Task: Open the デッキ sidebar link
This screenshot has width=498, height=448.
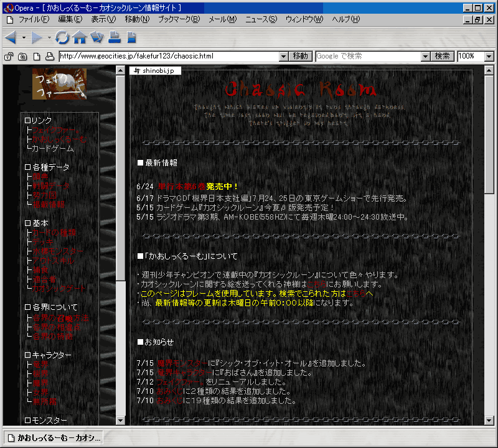Action: coord(42,242)
